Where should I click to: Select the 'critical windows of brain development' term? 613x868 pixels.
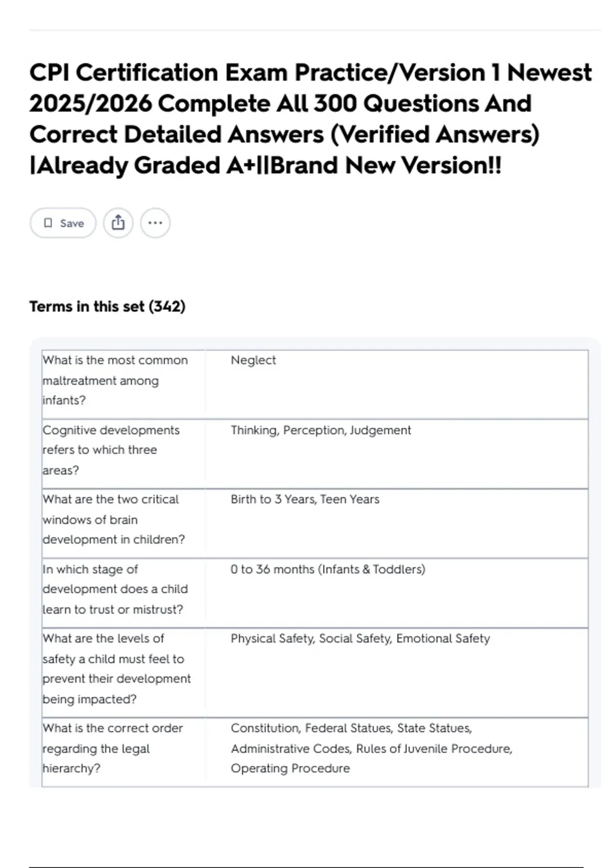[x=113, y=519]
